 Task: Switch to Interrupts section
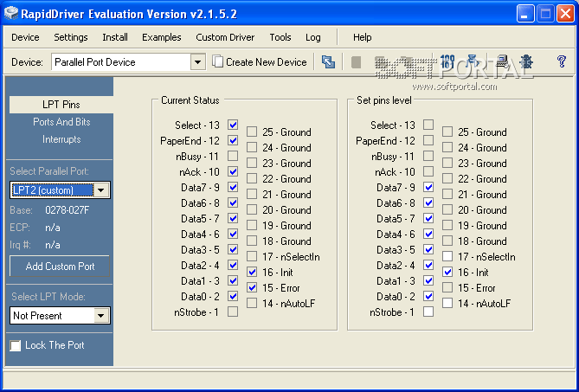(61, 139)
